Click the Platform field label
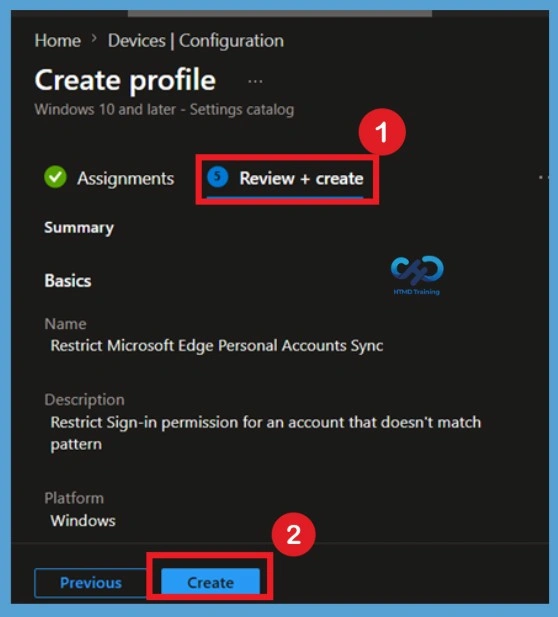 [74, 498]
